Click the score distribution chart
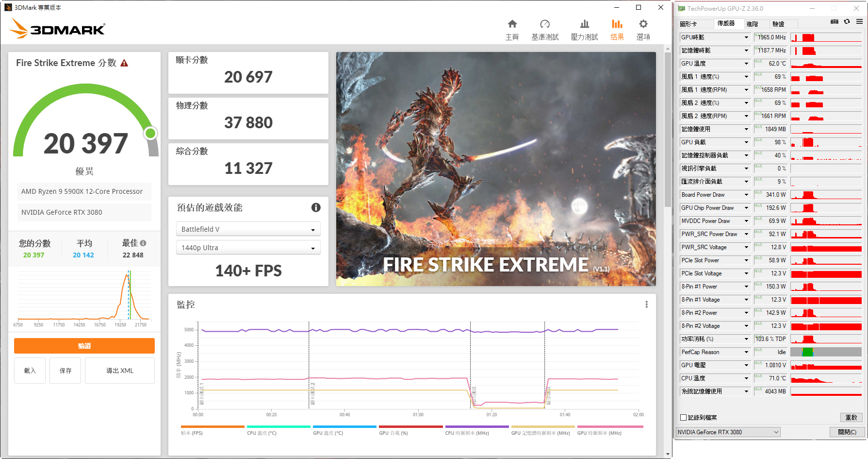This screenshot has width=868, height=459. click(x=84, y=297)
